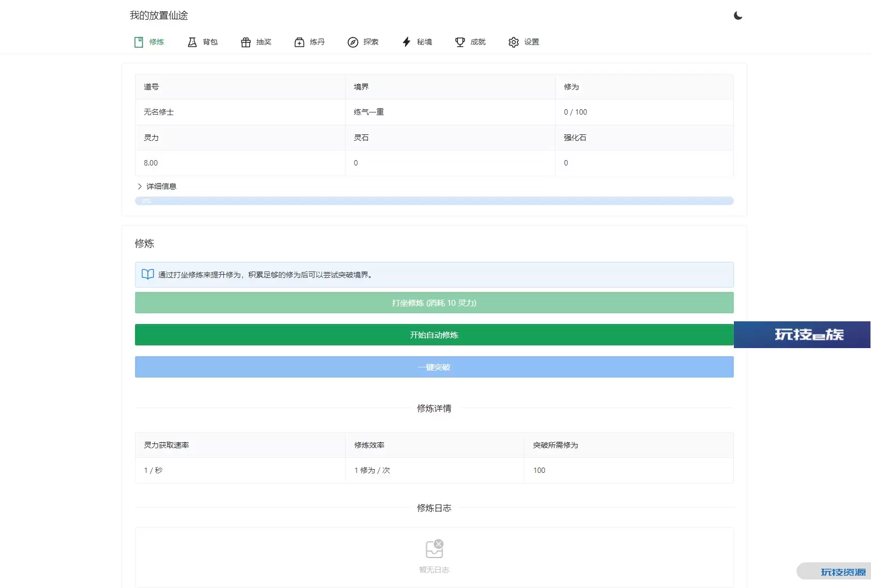Click the 境界 header cell
Image resolution: width=871 pixels, height=588 pixels.
[x=450, y=87]
